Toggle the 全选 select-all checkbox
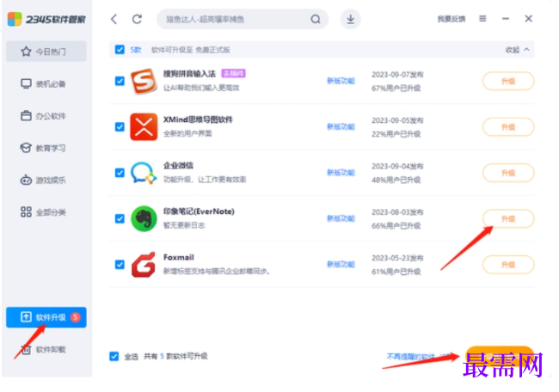The width and height of the screenshot is (559, 392). [x=114, y=356]
